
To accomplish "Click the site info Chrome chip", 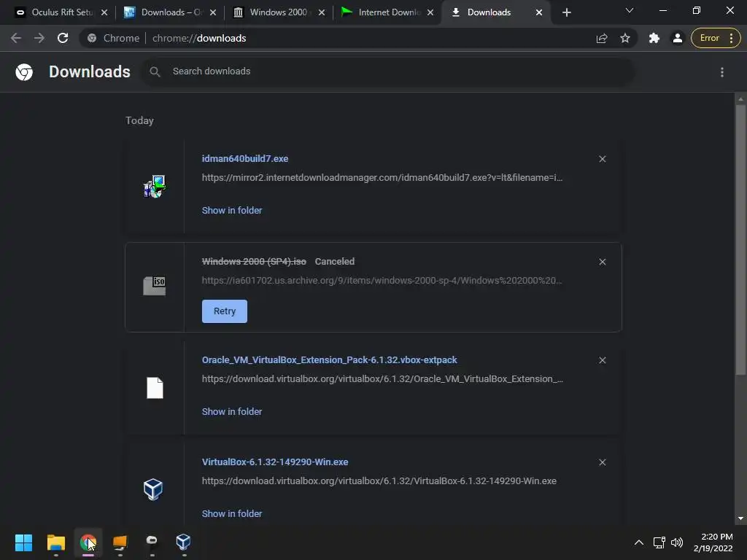I will 113,38.
